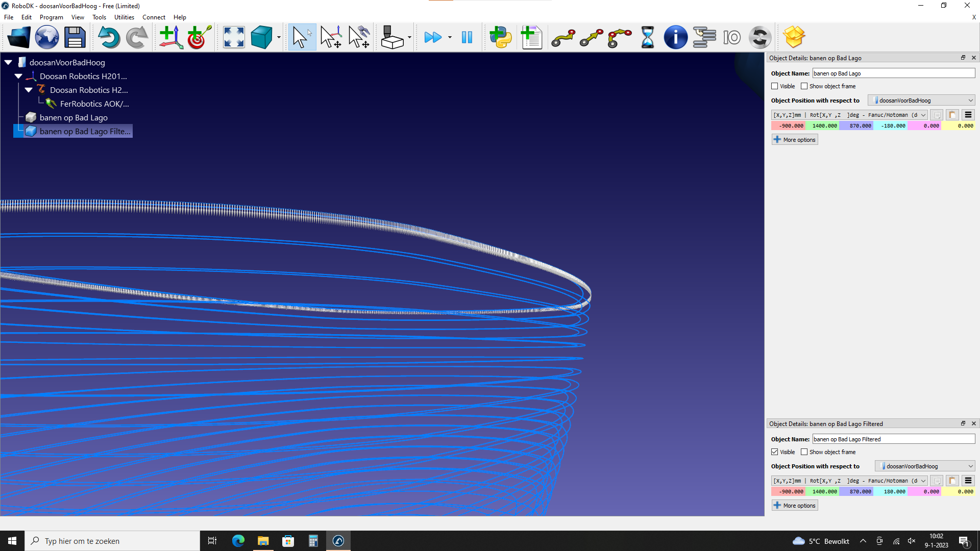The image size is (980, 551).
Task: Click the Pause simulation button
Action: click(467, 37)
